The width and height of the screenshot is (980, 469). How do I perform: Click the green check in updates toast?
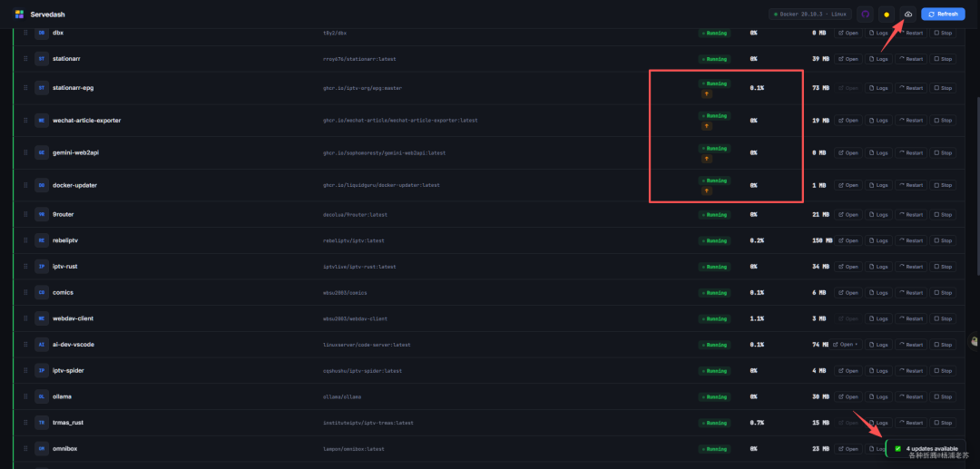pos(898,448)
